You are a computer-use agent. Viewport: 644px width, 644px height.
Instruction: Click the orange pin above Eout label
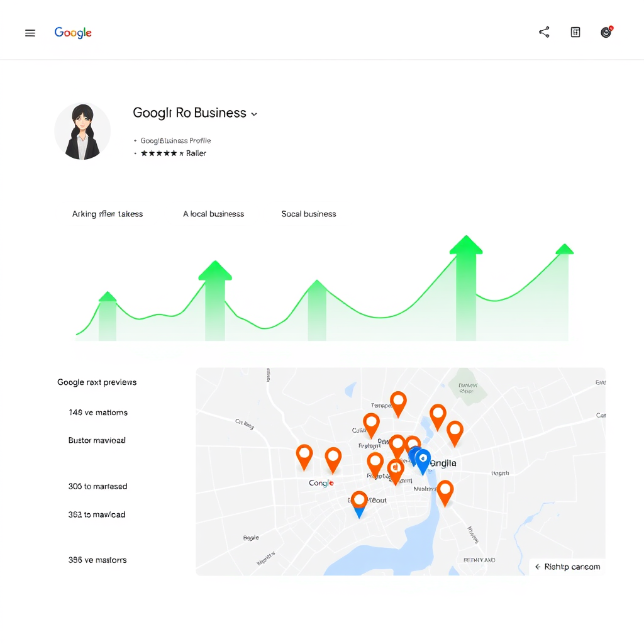pyautogui.click(x=360, y=500)
